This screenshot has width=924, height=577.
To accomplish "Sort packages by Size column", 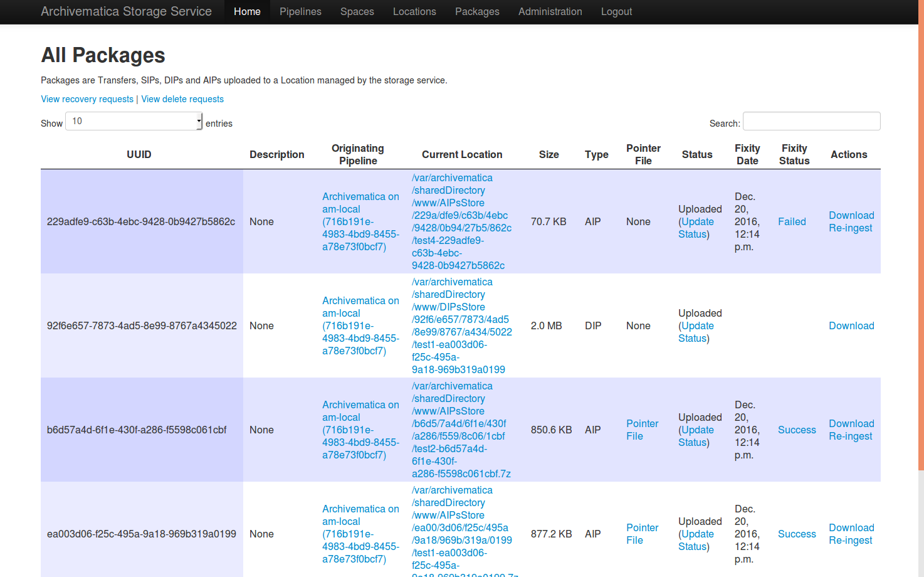I will click(x=549, y=154).
